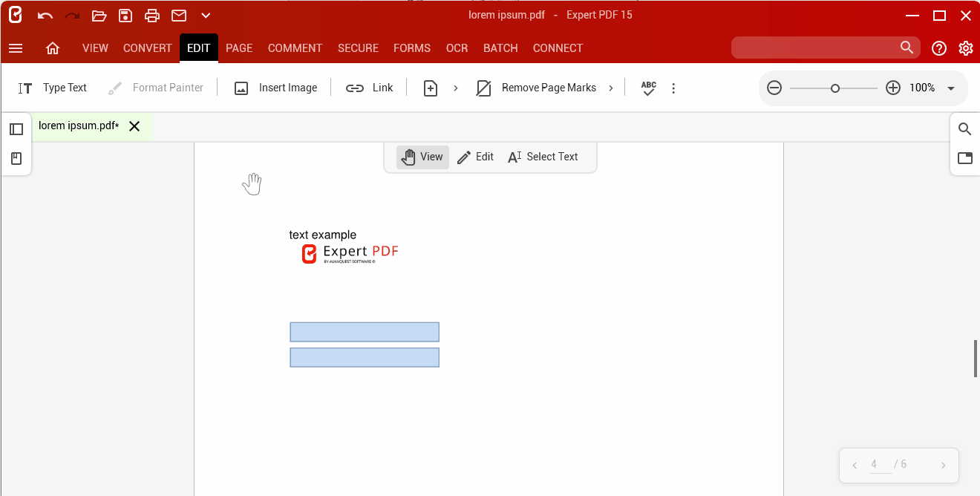Switch to the VIEW tab
Screen dimensions: 980x496
click(x=95, y=48)
